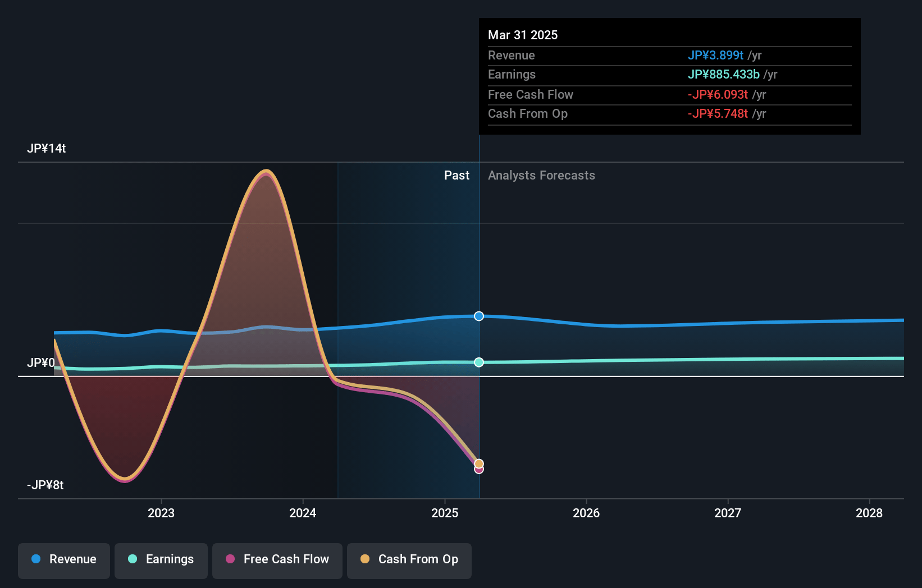Click the -JP¥8t y-axis label
The image size is (922, 588).
point(45,485)
